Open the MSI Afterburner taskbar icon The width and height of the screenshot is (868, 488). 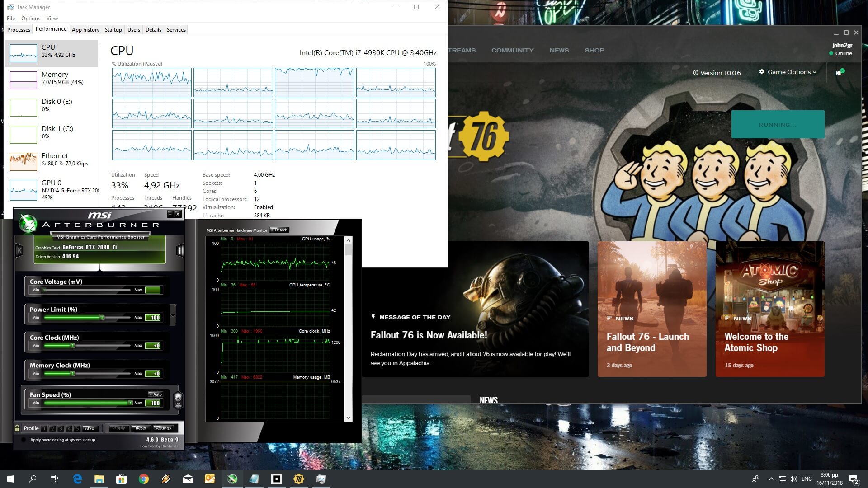232,479
